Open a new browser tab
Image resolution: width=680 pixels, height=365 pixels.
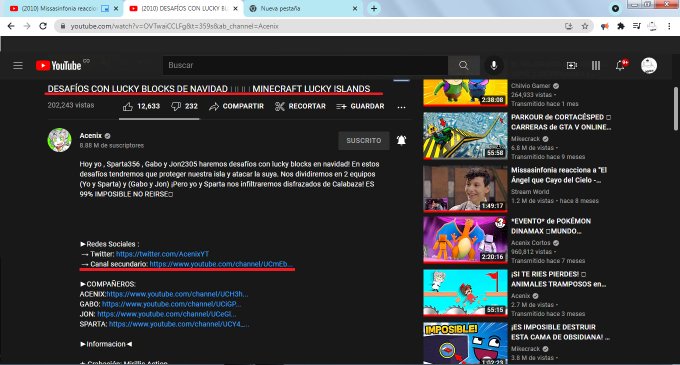pos(373,8)
